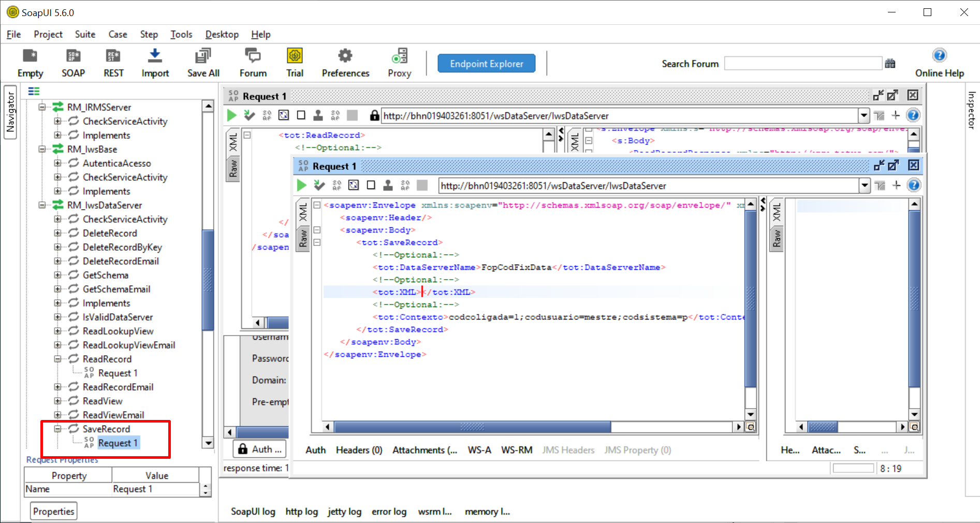Open the error log tab
This screenshot has width=980, height=523.
click(389, 512)
